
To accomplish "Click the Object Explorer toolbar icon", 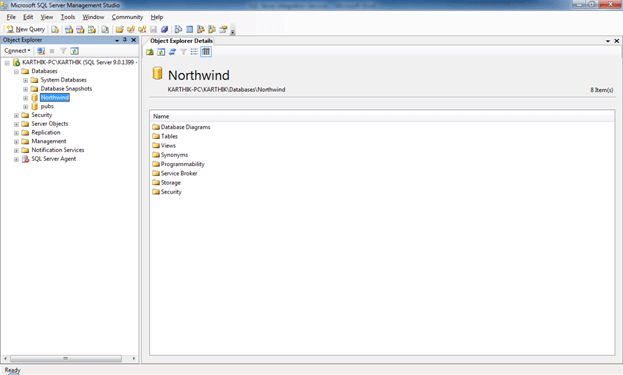I will (x=201, y=29).
